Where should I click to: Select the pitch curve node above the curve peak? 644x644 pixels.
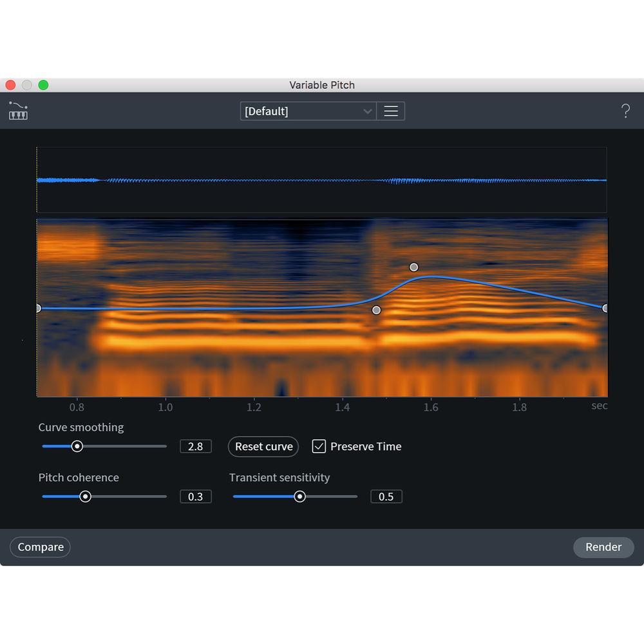[413, 267]
